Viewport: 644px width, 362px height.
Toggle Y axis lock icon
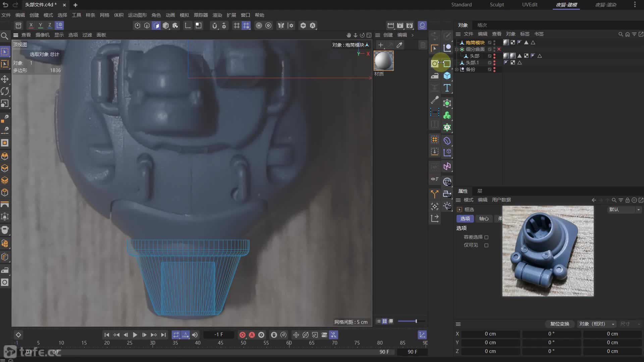(40, 25)
